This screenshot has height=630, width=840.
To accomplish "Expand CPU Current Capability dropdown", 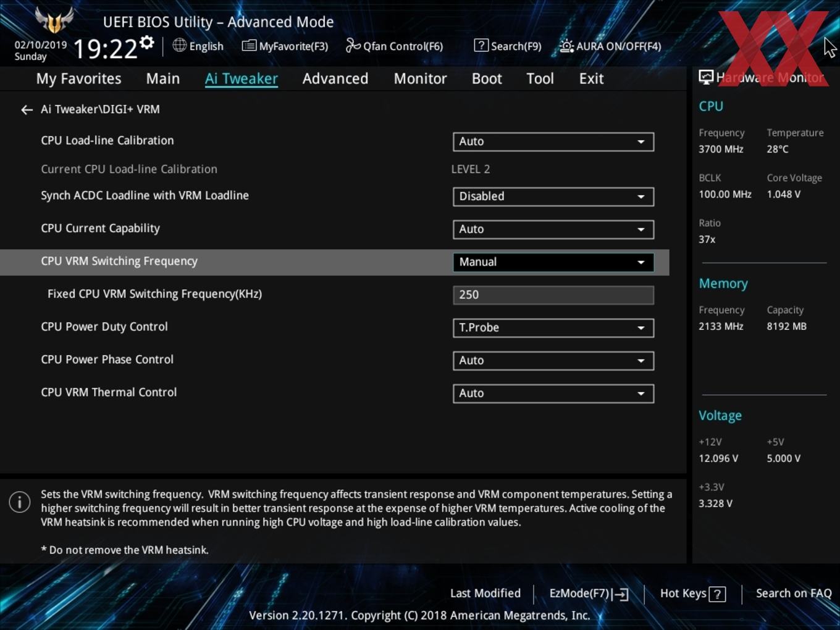I will point(553,229).
